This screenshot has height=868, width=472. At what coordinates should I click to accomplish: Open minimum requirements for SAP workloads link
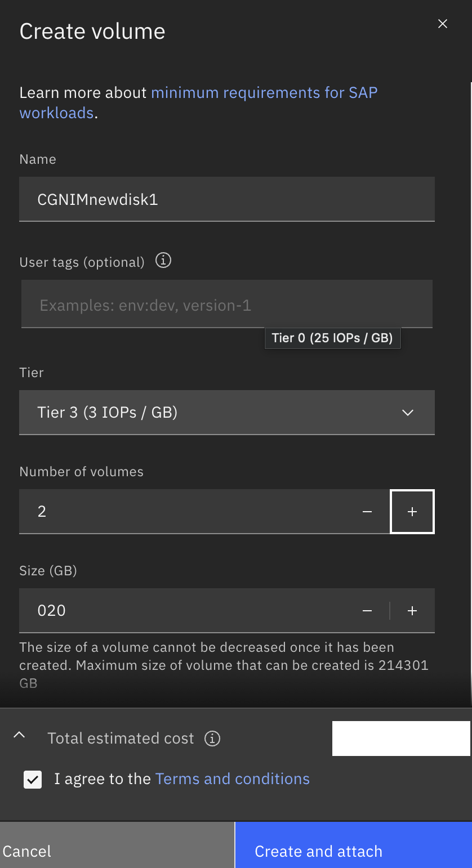[x=198, y=102]
